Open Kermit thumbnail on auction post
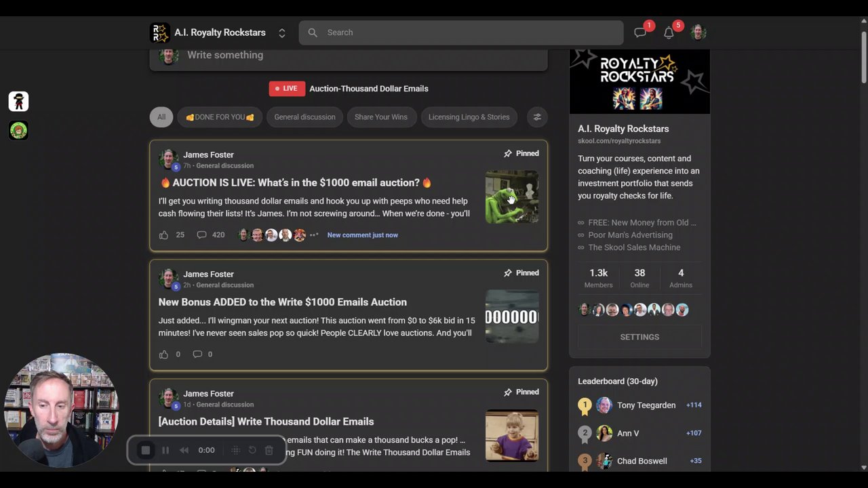The width and height of the screenshot is (868, 488). click(x=512, y=197)
